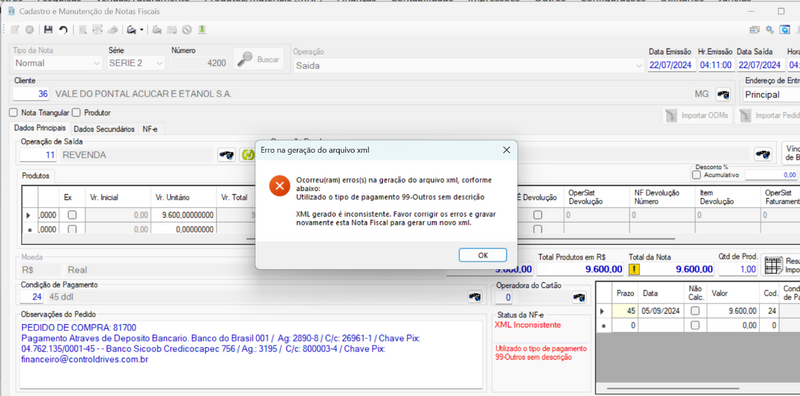Click OK in the error dialog
This screenshot has height=396, width=800.
point(483,255)
